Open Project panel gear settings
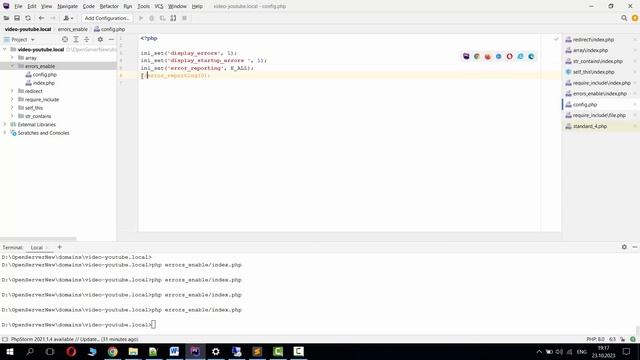This screenshot has height=360, width=640. [x=100, y=40]
